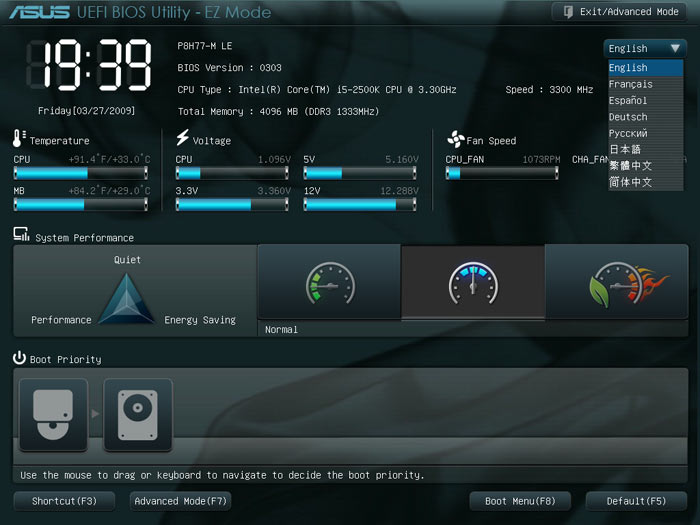Click the performance triangle graphic
700x525 pixels.
[x=127, y=299]
